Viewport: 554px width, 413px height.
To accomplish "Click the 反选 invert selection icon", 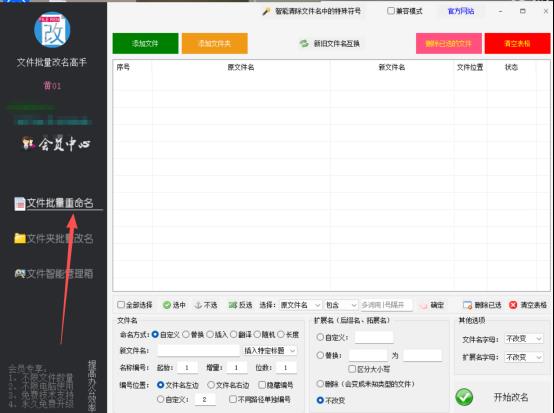I will [232, 305].
